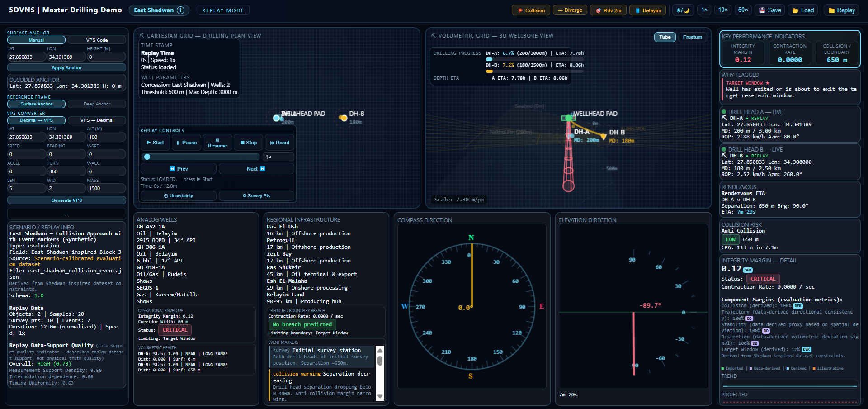This screenshot has width=868, height=409.
Task: Reset the replay to the beginning
Action: (x=280, y=143)
